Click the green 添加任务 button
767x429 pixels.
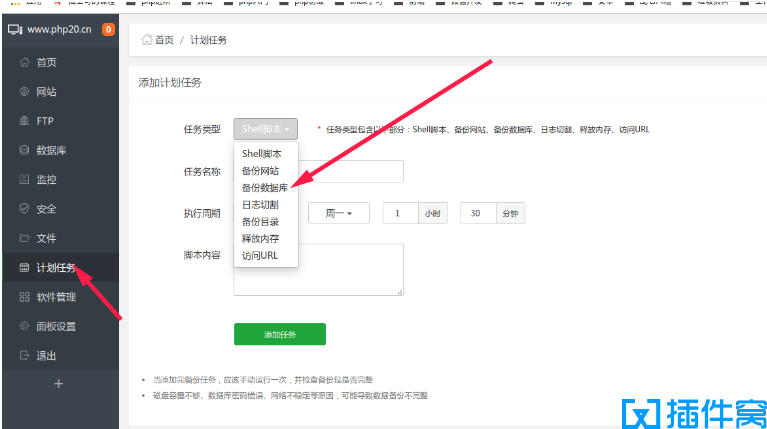click(x=280, y=334)
